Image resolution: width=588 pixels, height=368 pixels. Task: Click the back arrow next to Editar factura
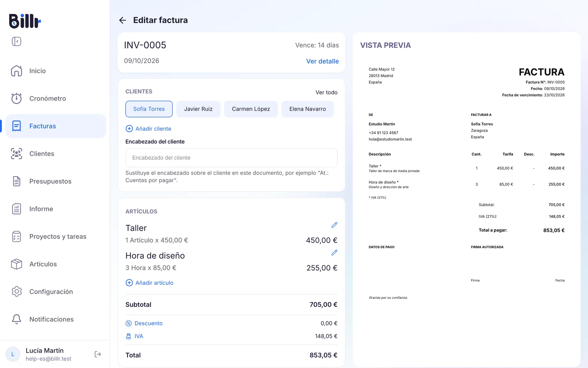point(123,20)
